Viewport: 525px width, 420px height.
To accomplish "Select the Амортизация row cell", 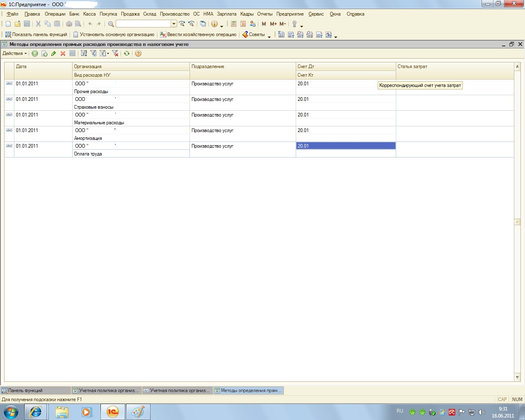I will coord(88,138).
